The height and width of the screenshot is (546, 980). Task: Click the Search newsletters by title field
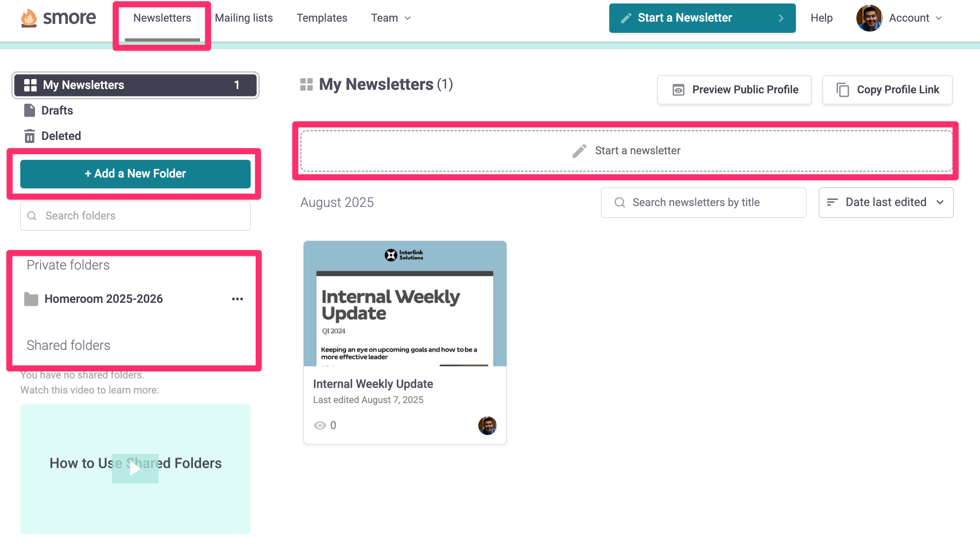703,202
